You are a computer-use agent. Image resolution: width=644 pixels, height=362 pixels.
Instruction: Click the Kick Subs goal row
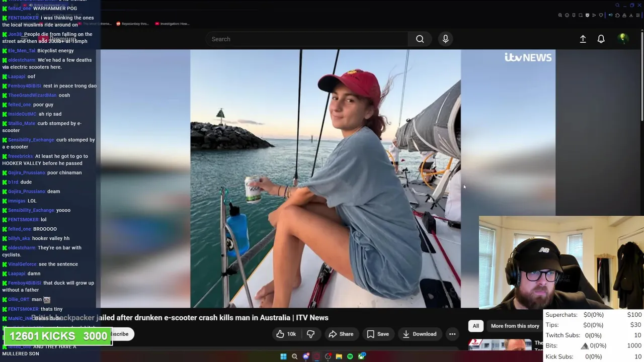[x=594, y=356]
